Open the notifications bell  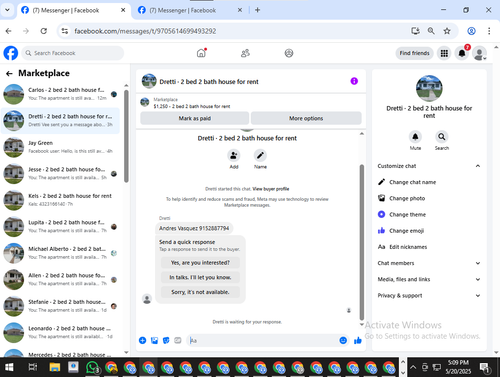462,53
